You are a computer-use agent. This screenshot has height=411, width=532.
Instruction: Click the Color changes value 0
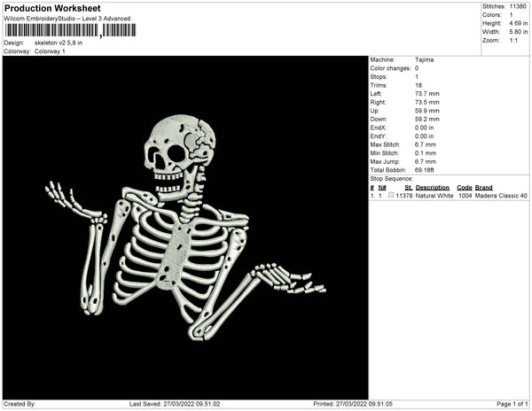coord(417,68)
